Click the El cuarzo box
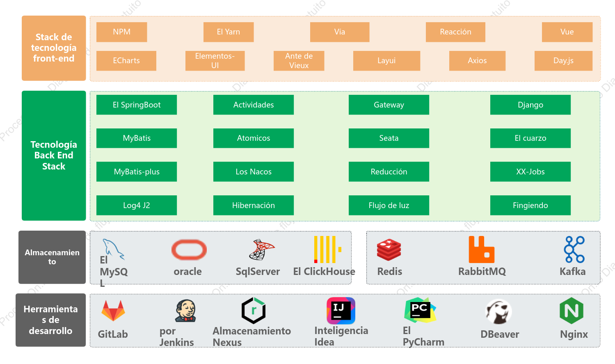Screen dimensions: 615x364 tap(530, 138)
